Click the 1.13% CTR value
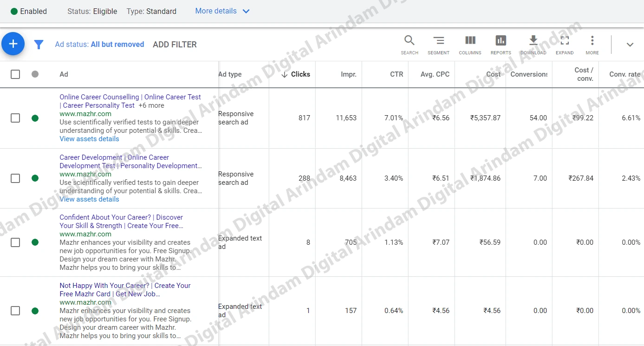 click(x=394, y=242)
